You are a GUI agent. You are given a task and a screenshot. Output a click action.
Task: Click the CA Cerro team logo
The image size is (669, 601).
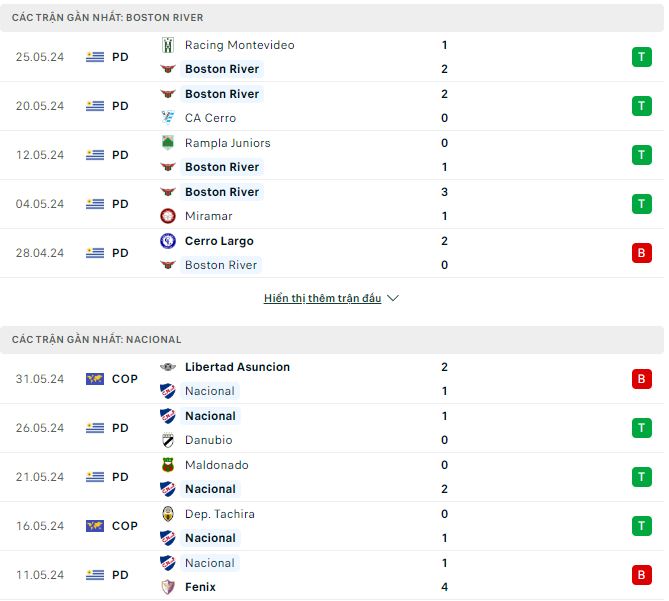168,118
